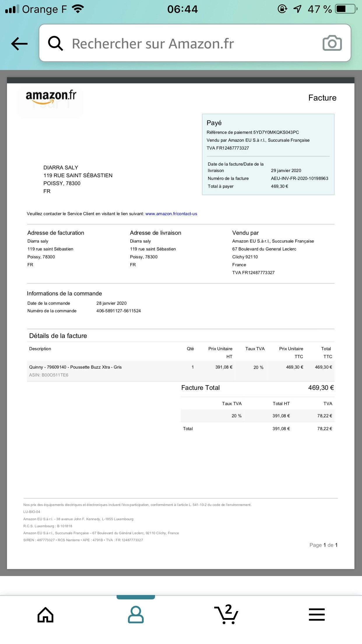Tap the location services arrow icon

click(x=297, y=9)
